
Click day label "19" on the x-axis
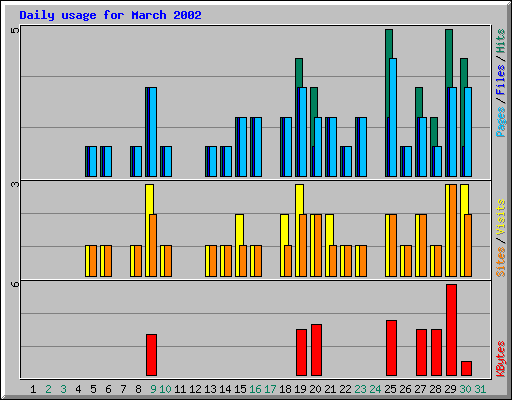[300, 389]
